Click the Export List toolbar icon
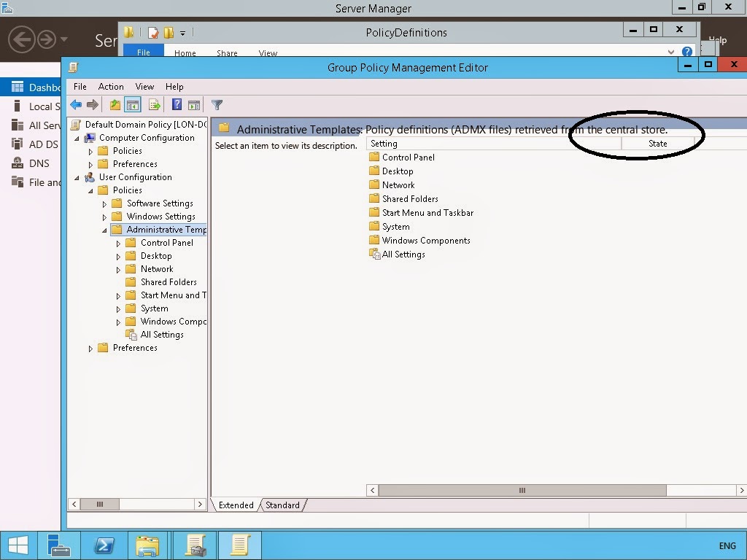Image resolution: width=747 pixels, height=560 pixels. [x=154, y=104]
